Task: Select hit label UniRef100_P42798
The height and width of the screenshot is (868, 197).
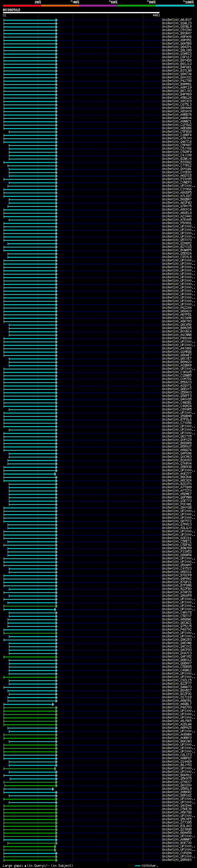Action: pyautogui.click(x=177, y=81)
